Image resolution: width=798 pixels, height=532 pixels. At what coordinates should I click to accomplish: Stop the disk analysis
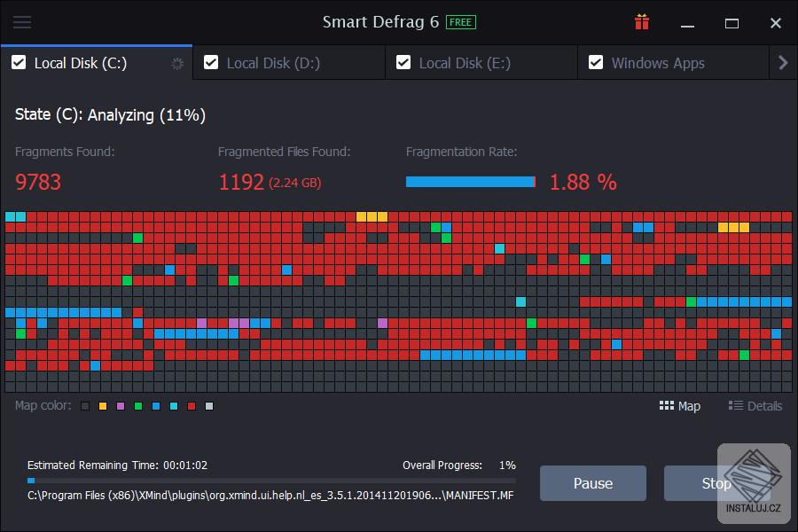[716, 483]
